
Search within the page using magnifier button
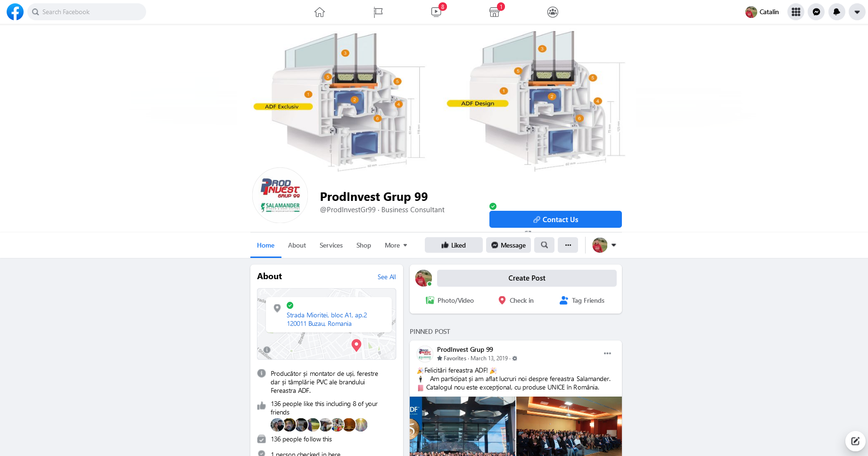pyautogui.click(x=544, y=245)
